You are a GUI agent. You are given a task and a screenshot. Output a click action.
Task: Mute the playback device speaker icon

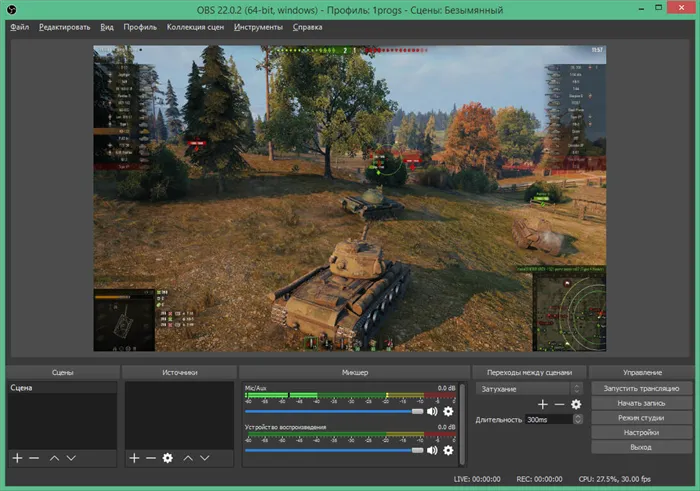(x=432, y=450)
